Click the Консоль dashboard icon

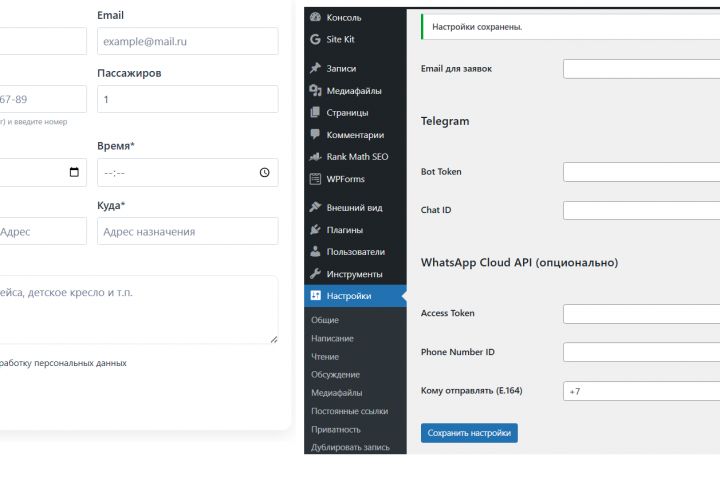pyautogui.click(x=316, y=17)
